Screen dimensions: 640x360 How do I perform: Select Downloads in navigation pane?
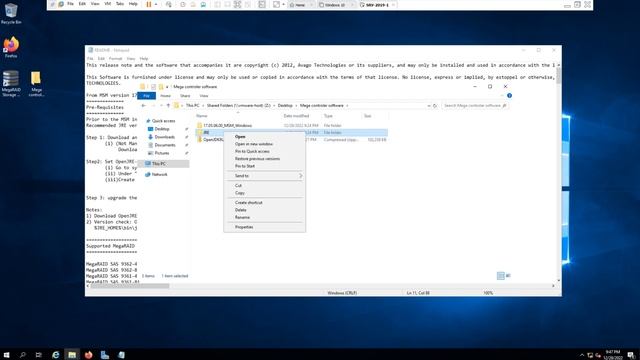click(164, 137)
